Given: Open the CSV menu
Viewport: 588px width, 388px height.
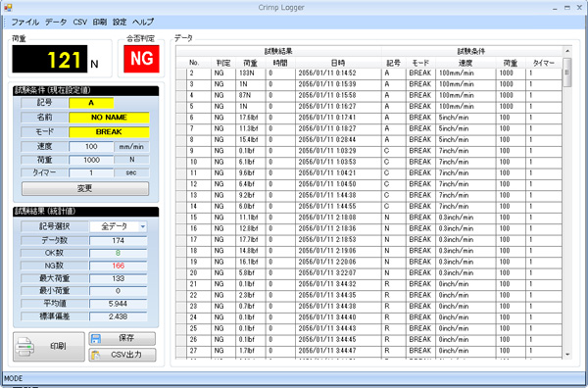Looking at the screenshot, I should pyautogui.click(x=80, y=23).
